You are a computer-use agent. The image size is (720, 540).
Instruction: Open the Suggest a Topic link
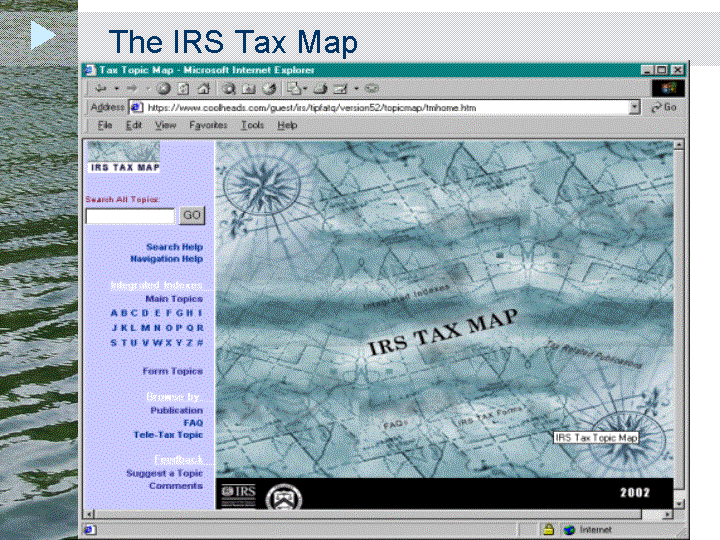click(x=164, y=473)
